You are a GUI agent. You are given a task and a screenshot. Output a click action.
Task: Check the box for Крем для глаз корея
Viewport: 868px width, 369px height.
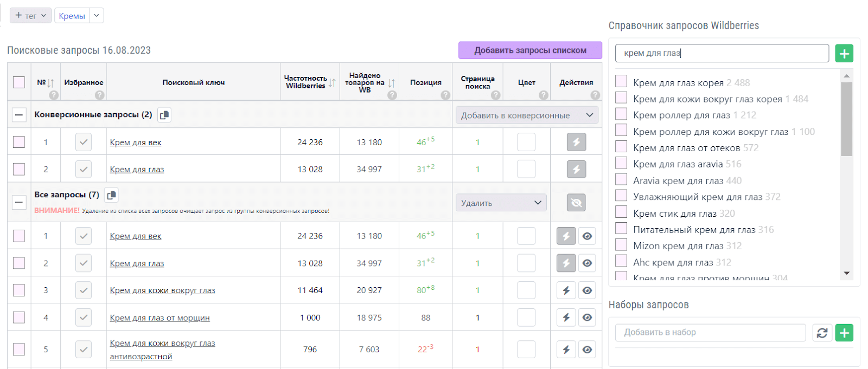pos(621,82)
